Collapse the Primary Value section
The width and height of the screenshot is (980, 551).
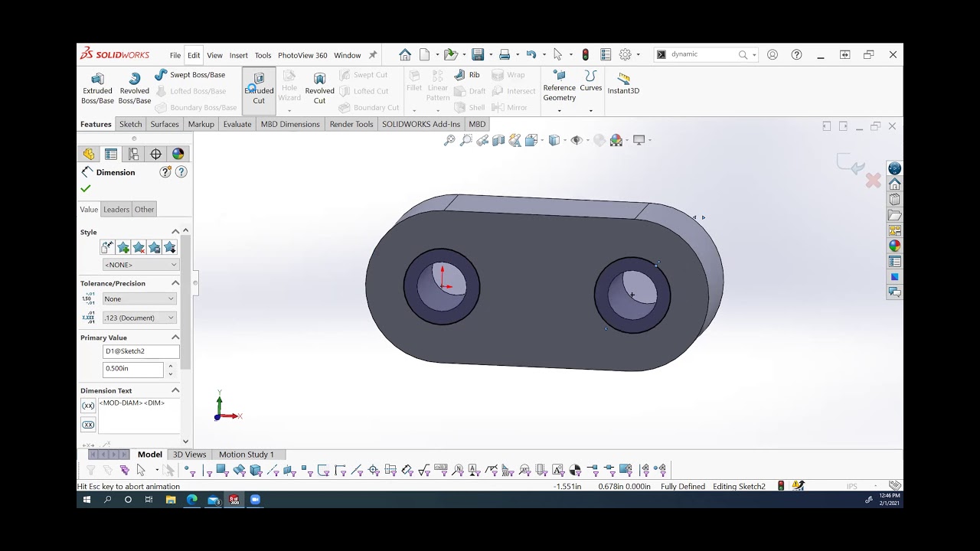(x=175, y=337)
